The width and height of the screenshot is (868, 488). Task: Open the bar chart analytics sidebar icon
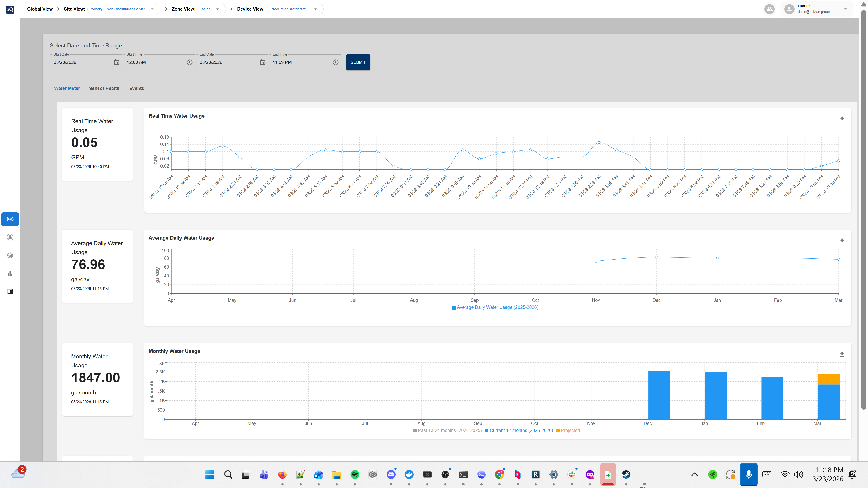[10, 273]
